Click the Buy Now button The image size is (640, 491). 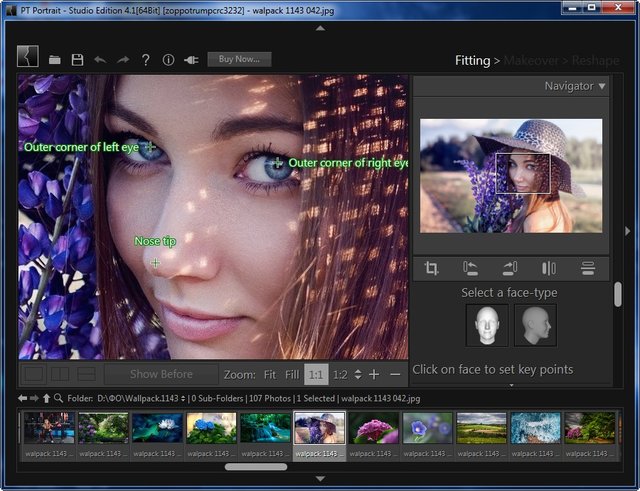(x=239, y=60)
